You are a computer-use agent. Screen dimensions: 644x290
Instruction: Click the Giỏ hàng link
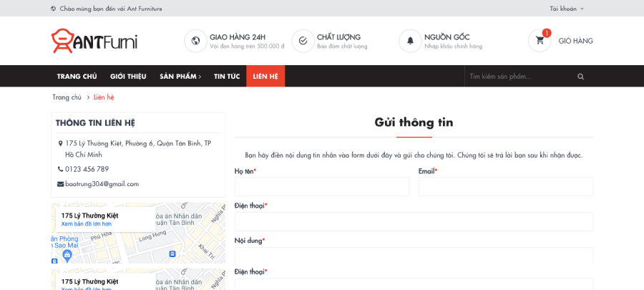pyautogui.click(x=575, y=41)
